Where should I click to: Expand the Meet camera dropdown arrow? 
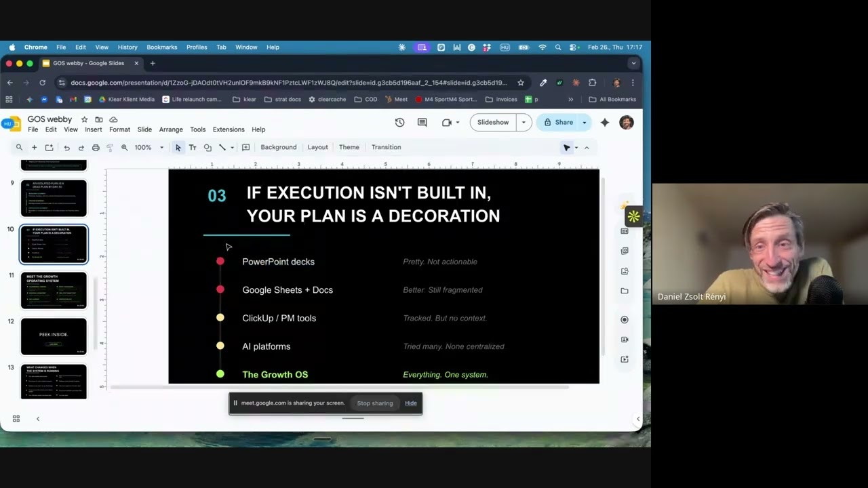(457, 123)
